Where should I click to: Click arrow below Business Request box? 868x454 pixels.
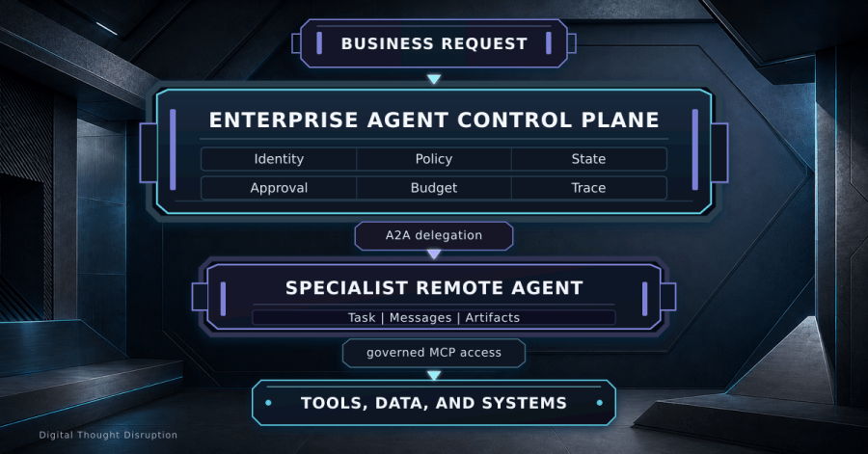pos(434,79)
